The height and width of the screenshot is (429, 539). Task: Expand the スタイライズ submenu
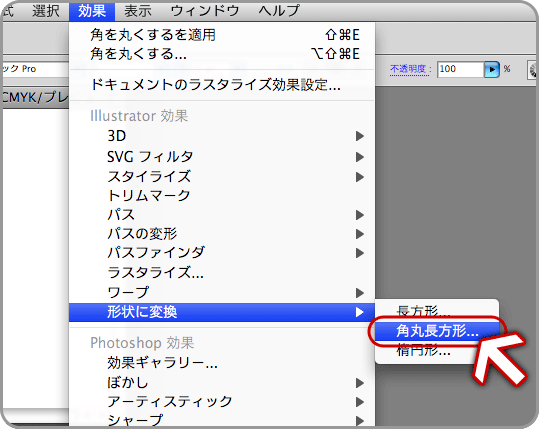[x=222, y=177]
